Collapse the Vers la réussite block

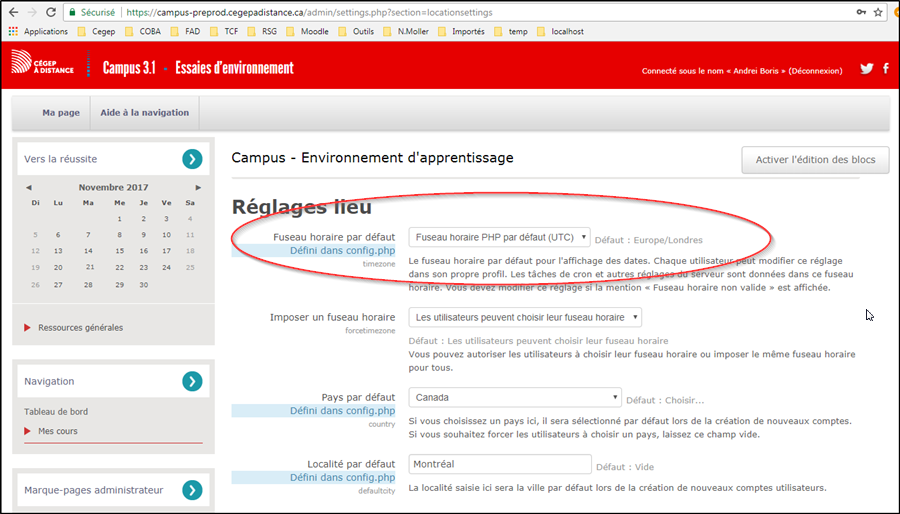point(192,159)
